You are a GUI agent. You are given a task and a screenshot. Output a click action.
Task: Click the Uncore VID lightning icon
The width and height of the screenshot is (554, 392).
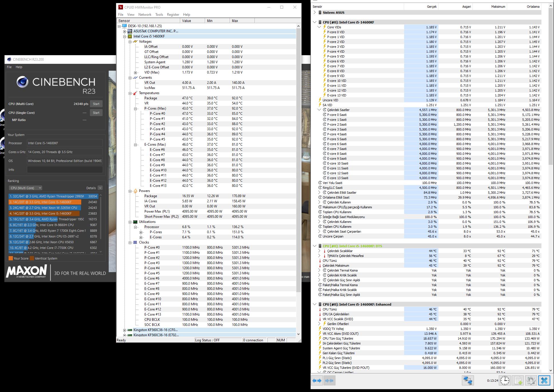point(320,100)
